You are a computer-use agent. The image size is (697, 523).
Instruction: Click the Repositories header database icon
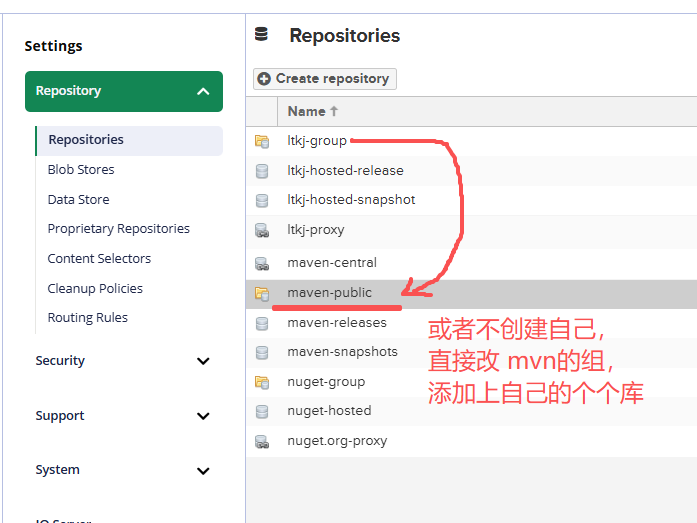click(261, 34)
